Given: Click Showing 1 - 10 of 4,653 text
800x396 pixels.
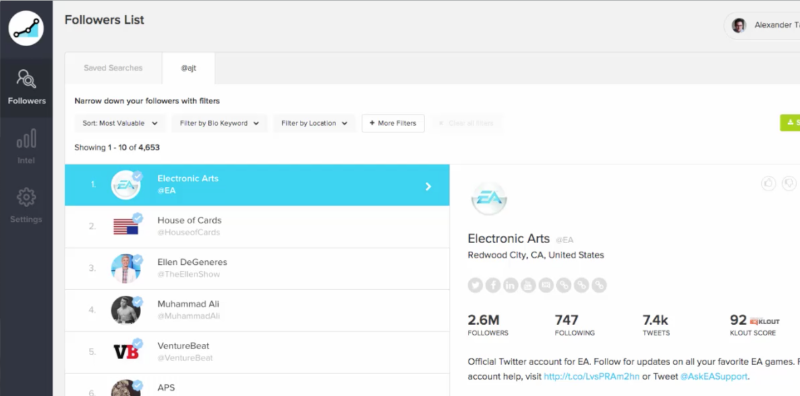Looking at the screenshot, I should tap(117, 147).
